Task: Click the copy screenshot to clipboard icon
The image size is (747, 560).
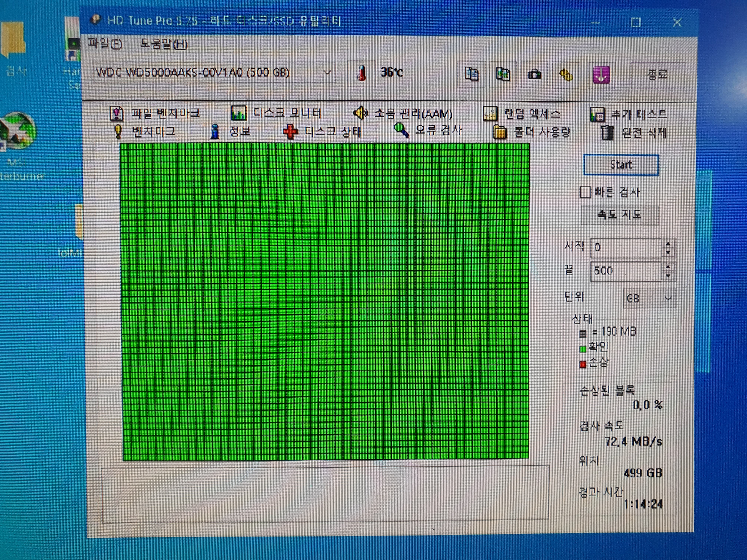Action: tap(503, 74)
